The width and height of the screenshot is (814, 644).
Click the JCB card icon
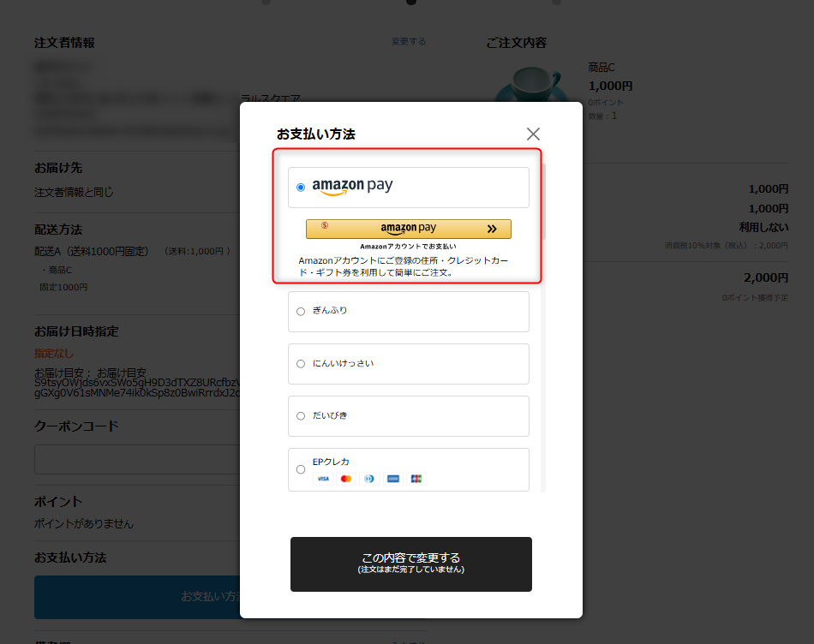[x=416, y=479]
